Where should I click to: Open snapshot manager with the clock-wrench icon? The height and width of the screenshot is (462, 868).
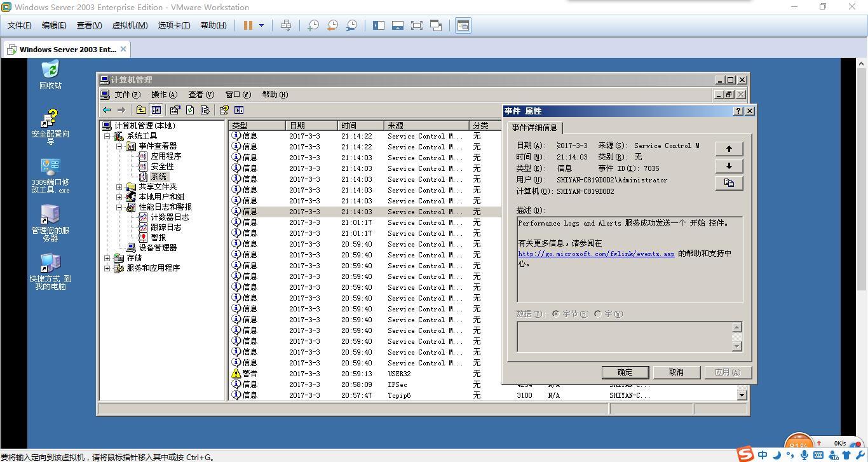click(351, 25)
